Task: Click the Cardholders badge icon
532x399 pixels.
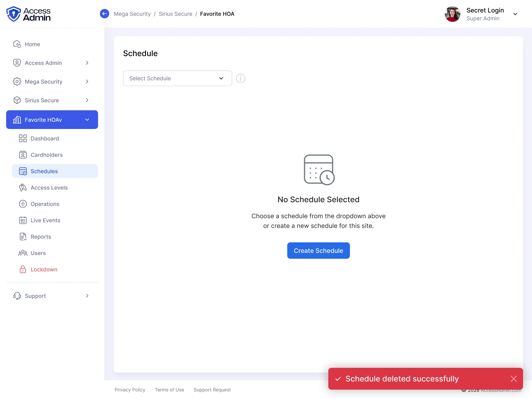Action: point(23,155)
